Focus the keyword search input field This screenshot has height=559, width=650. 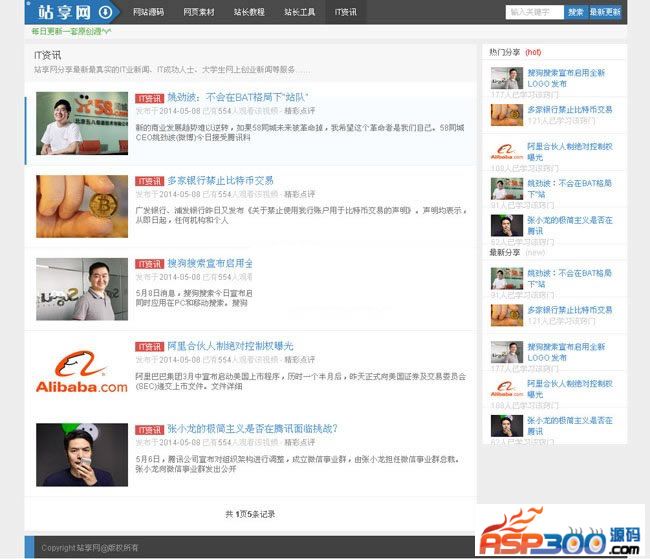coord(534,12)
